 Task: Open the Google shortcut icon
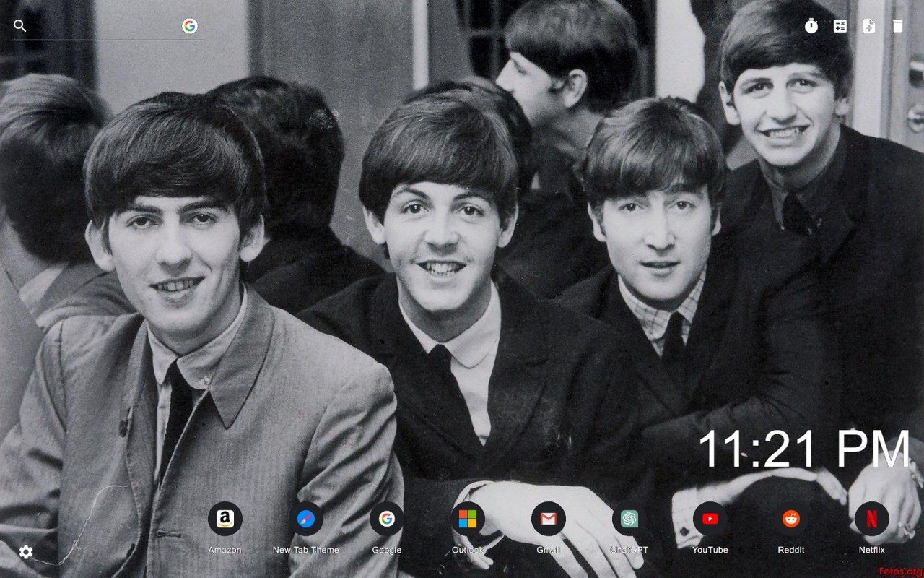click(x=387, y=519)
